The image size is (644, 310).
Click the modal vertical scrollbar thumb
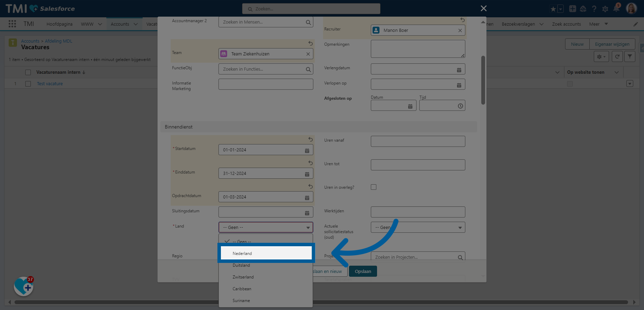483,80
